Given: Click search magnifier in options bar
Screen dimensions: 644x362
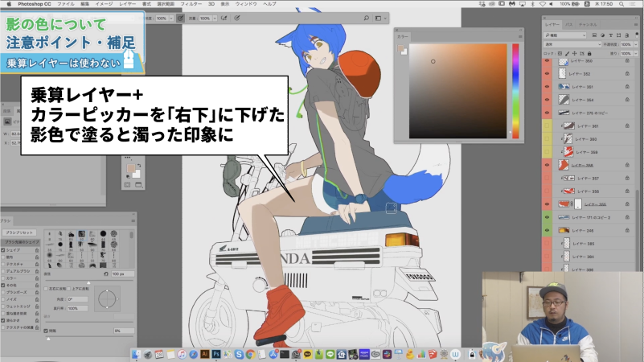Looking at the screenshot, I should coord(366,18).
